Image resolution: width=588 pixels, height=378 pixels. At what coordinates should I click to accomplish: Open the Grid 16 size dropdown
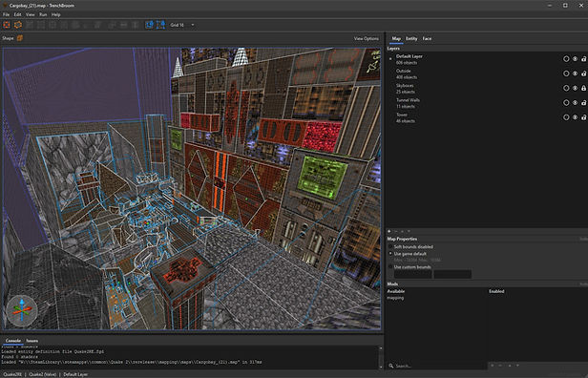tap(182, 25)
